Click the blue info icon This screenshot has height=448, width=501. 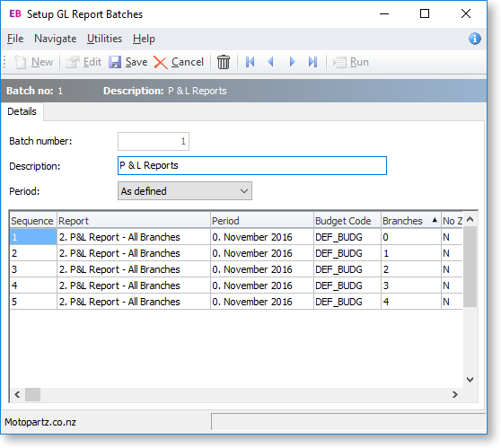click(x=475, y=39)
